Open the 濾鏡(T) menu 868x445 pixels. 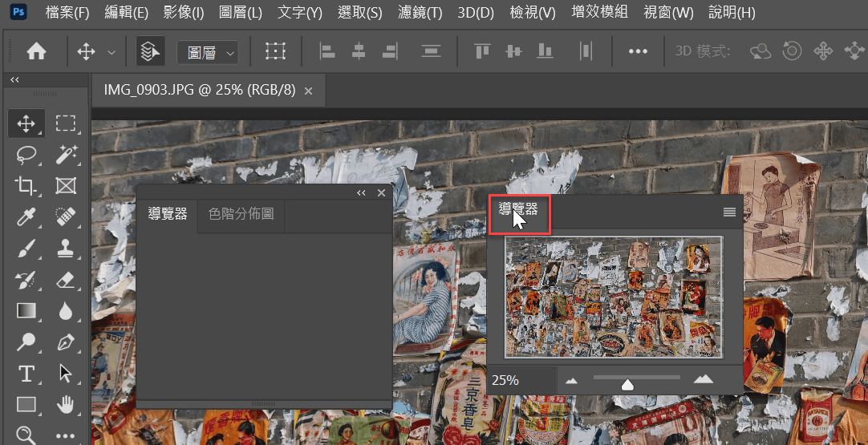point(420,13)
